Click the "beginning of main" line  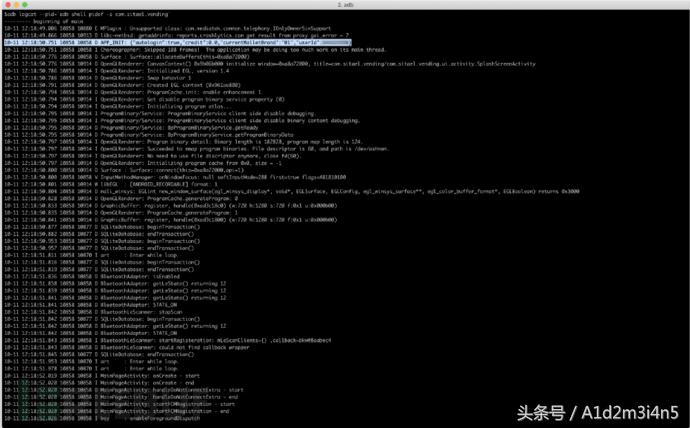point(44,21)
